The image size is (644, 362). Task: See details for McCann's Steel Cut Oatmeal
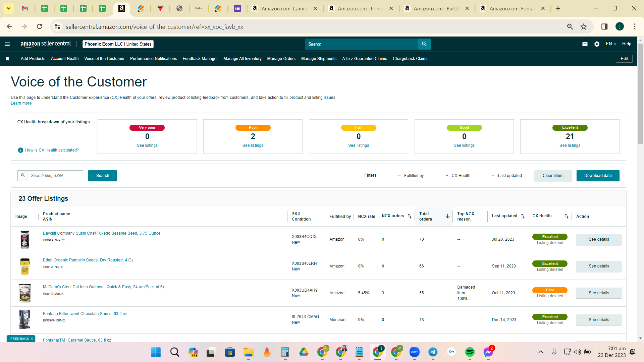[x=599, y=293]
